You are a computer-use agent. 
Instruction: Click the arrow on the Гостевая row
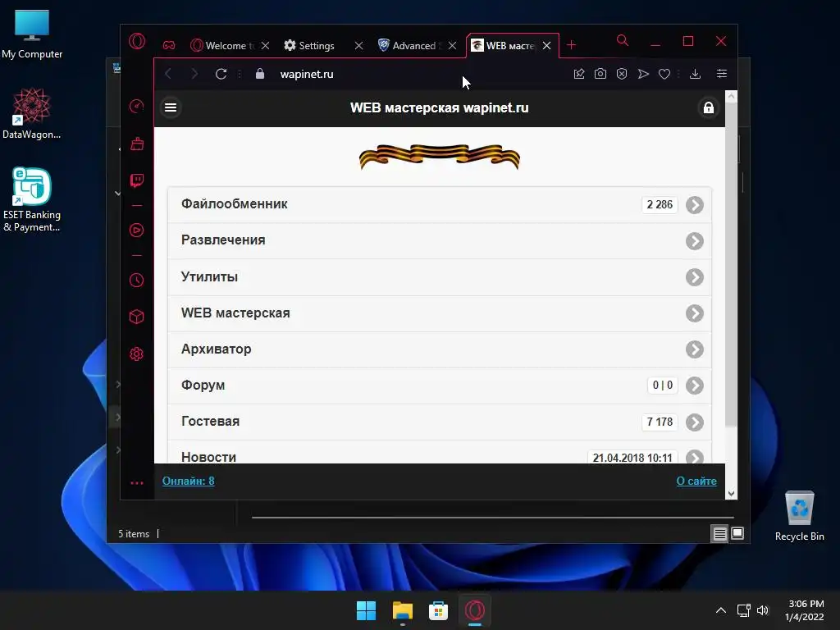click(695, 422)
